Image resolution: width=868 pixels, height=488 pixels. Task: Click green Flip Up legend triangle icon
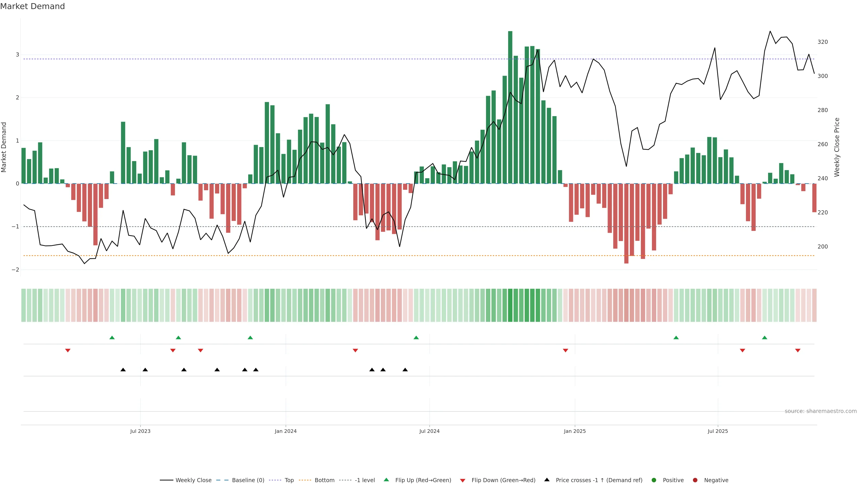pyautogui.click(x=387, y=480)
